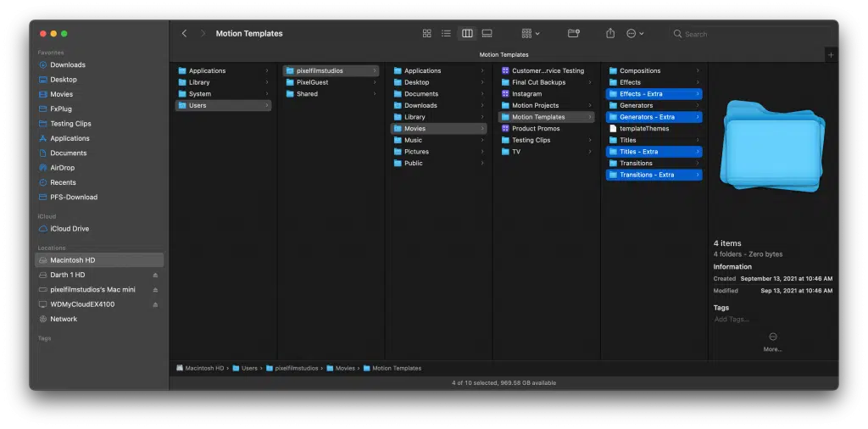Eject pixelfilmstudios's Mac mini
Image resolution: width=868 pixels, height=429 pixels.
pos(156,290)
